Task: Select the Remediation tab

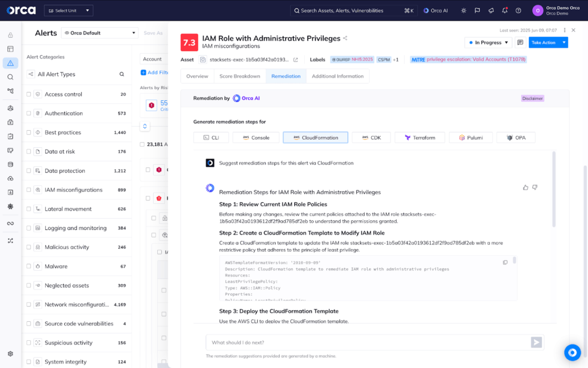Action: pos(286,76)
